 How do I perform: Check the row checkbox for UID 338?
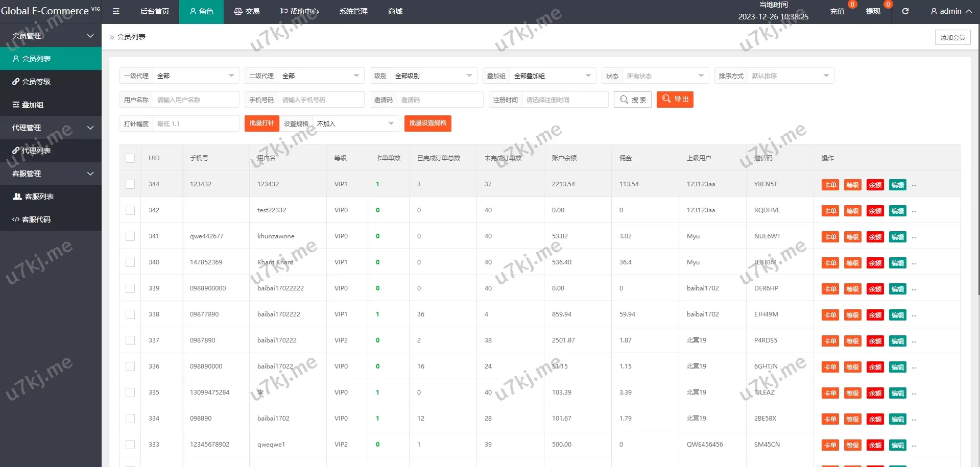click(130, 314)
